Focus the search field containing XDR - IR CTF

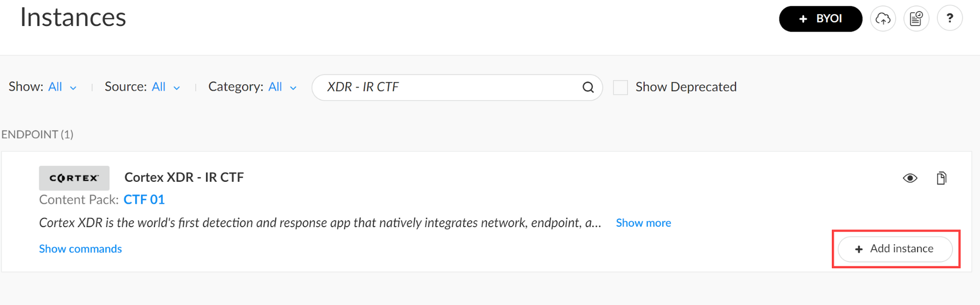tap(451, 87)
